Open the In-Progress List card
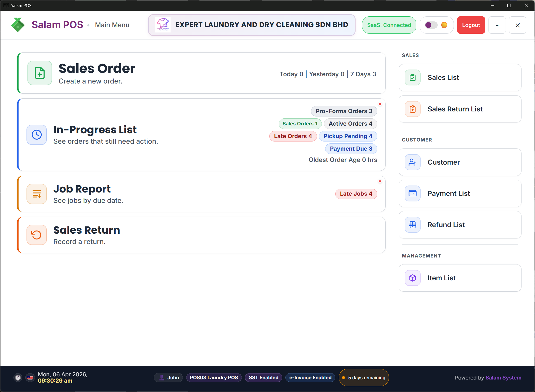535x392 pixels. tap(201, 135)
